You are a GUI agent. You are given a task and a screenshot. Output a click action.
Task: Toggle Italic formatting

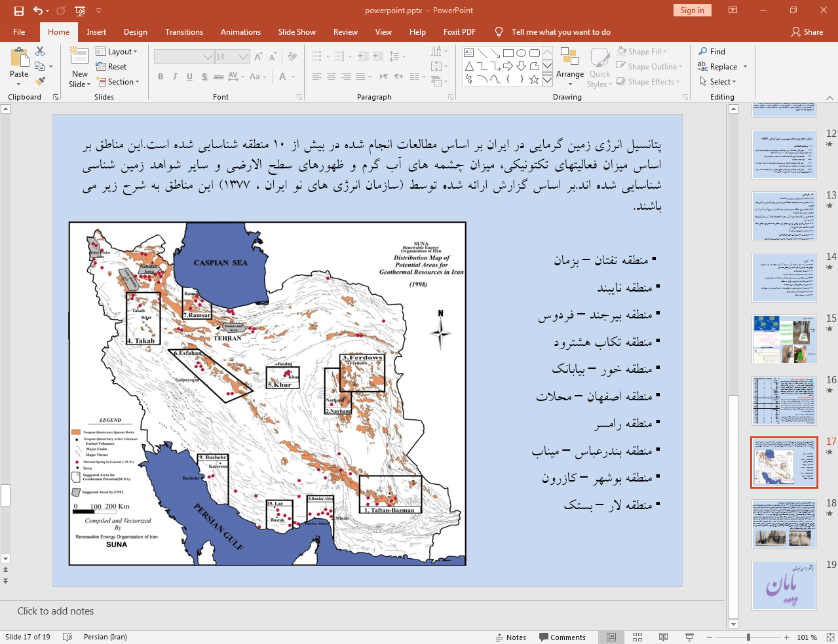pos(175,77)
